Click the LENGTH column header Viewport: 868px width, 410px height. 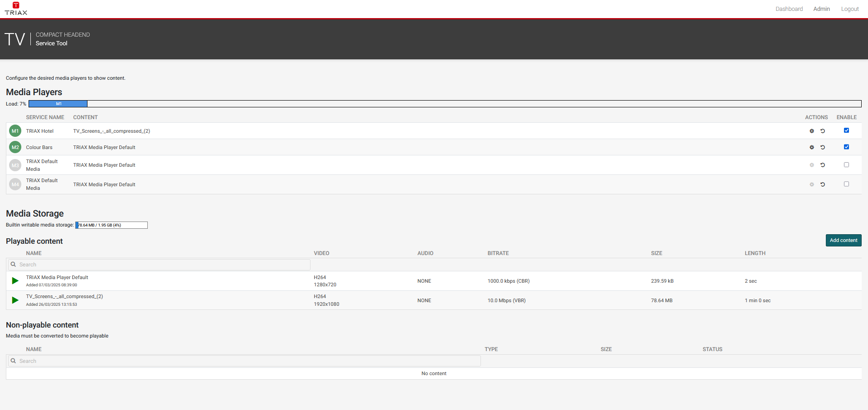755,253
